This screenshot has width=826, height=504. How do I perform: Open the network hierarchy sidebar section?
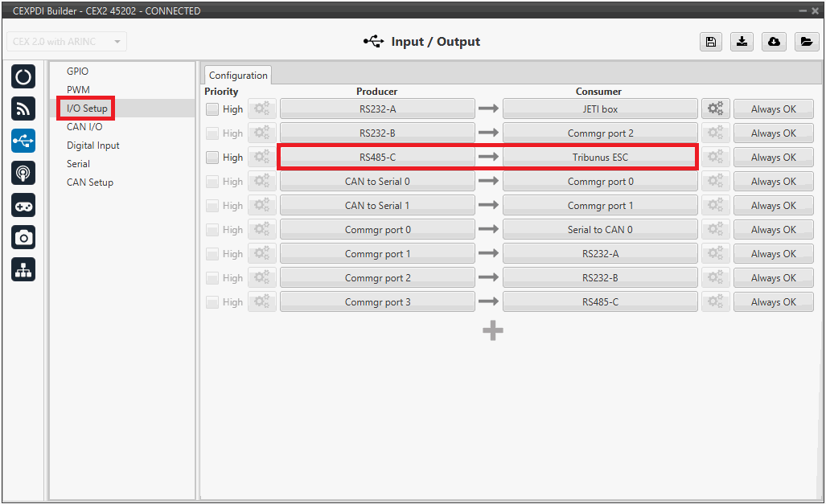[23, 269]
